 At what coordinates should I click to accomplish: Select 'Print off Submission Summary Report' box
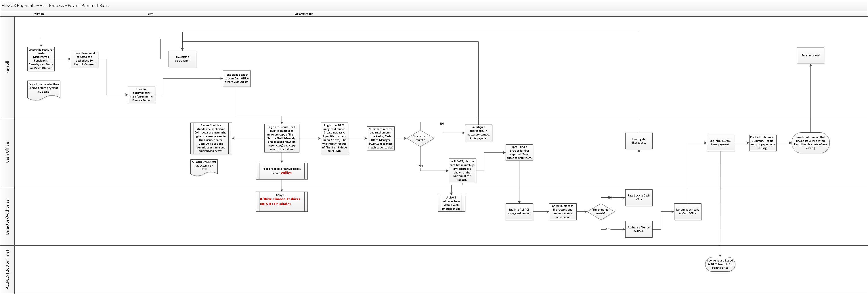coord(762,143)
